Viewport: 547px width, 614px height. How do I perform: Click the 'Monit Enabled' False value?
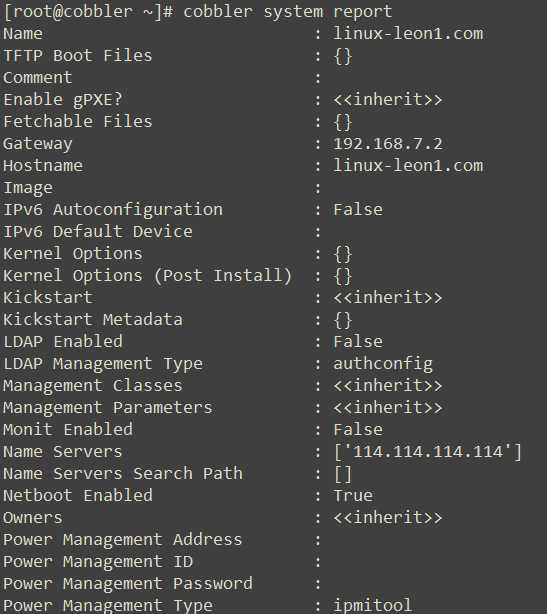358,430
